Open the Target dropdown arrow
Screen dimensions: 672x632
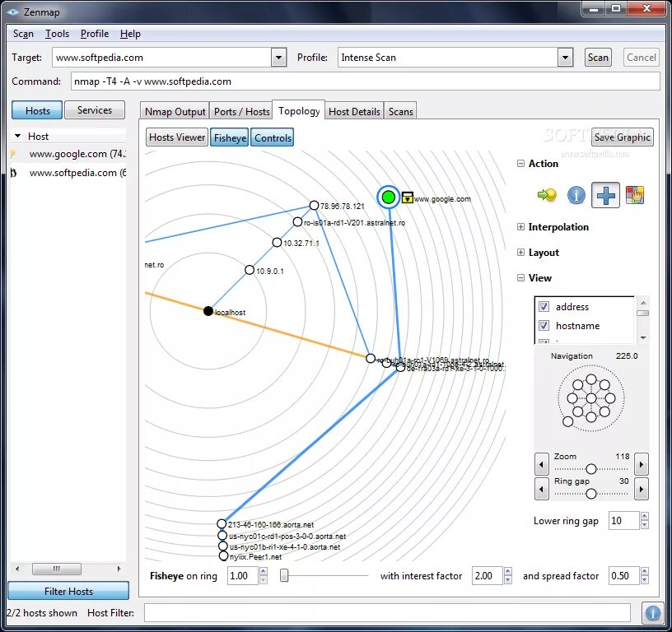tap(278, 57)
